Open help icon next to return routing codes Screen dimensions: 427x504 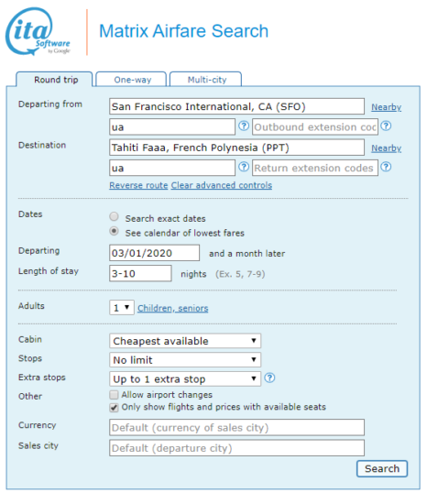click(244, 167)
